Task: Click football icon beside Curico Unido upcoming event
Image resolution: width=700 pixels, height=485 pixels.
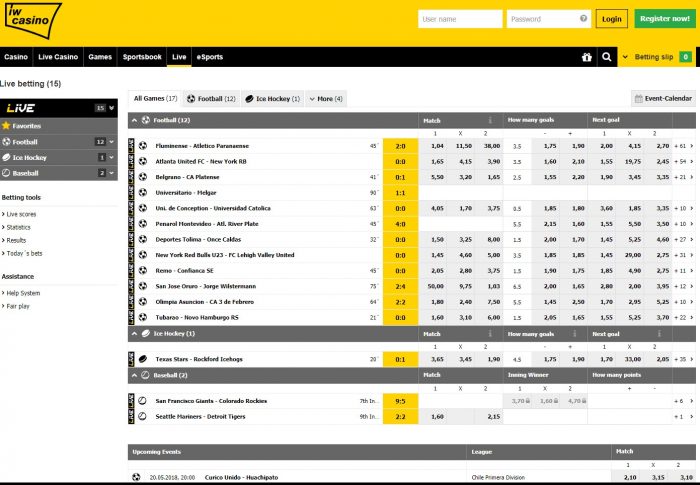Action: pos(136,477)
